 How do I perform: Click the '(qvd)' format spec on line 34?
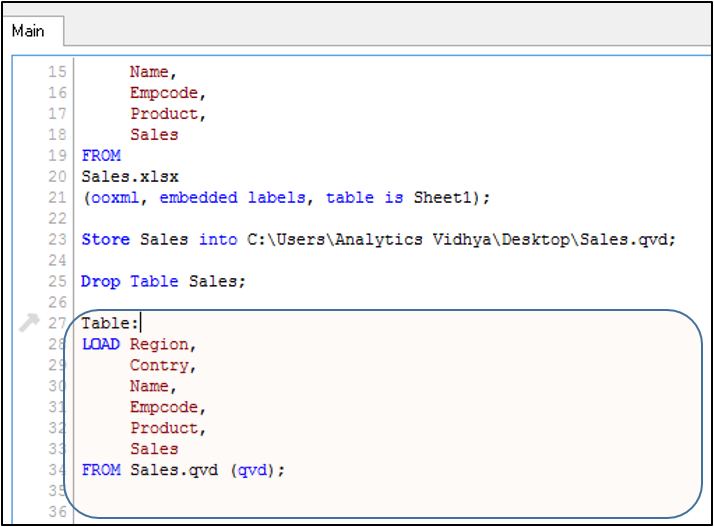tap(252, 470)
